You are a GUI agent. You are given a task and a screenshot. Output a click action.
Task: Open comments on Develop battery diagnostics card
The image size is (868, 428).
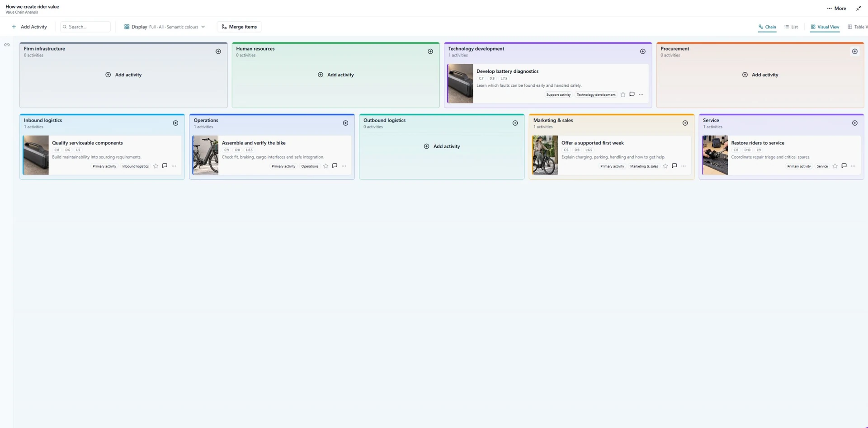632,94
